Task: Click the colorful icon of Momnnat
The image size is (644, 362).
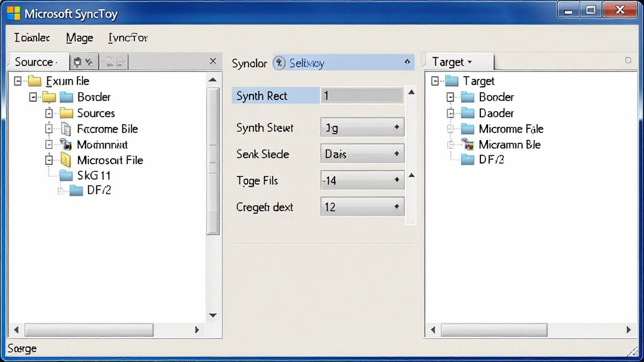Action: [65, 144]
